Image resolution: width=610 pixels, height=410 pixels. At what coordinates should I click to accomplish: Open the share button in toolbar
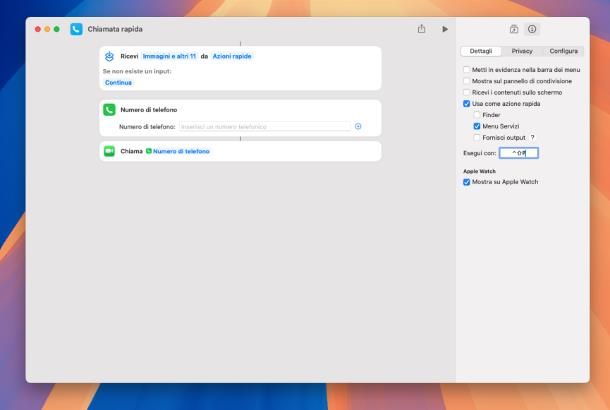click(x=421, y=29)
